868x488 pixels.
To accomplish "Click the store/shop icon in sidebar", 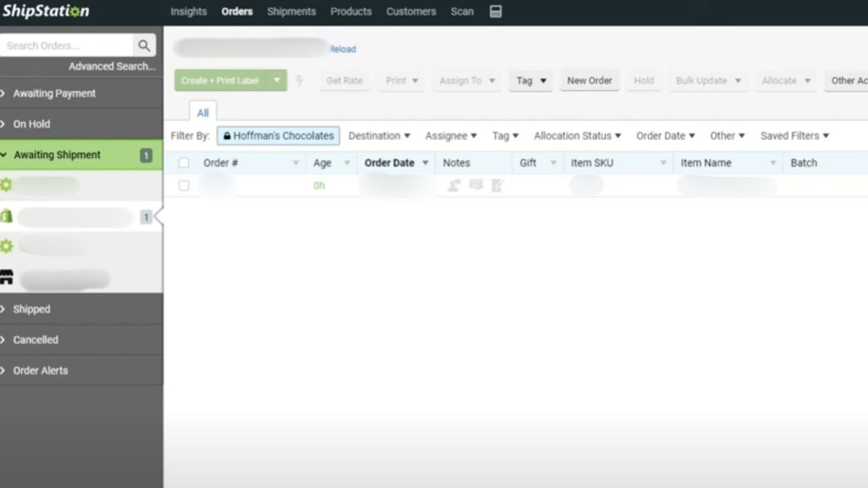I will [7, 277].
